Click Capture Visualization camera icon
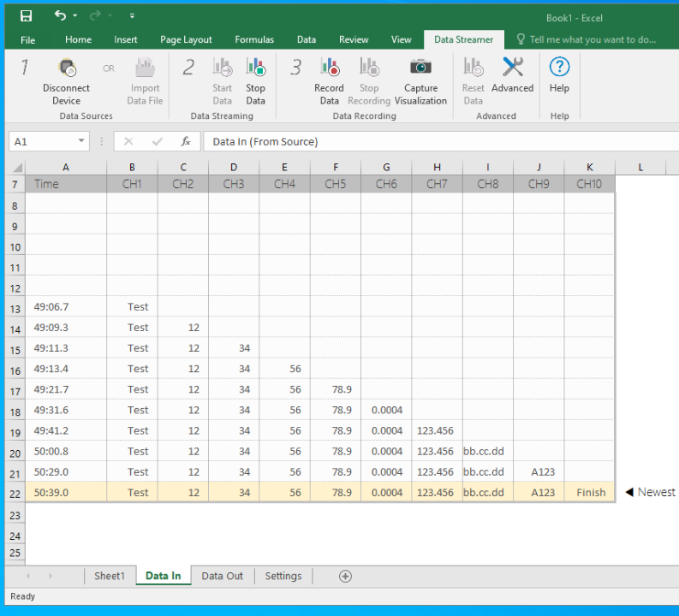Screen dimensions: 679x616 click(x=420, y=68)
